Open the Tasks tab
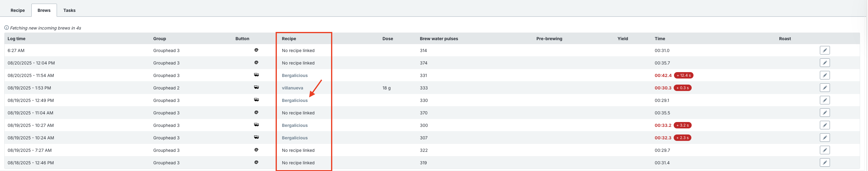The width and height of the screenshot is (868, 171). pyautogui.click(x=69, y=10)
